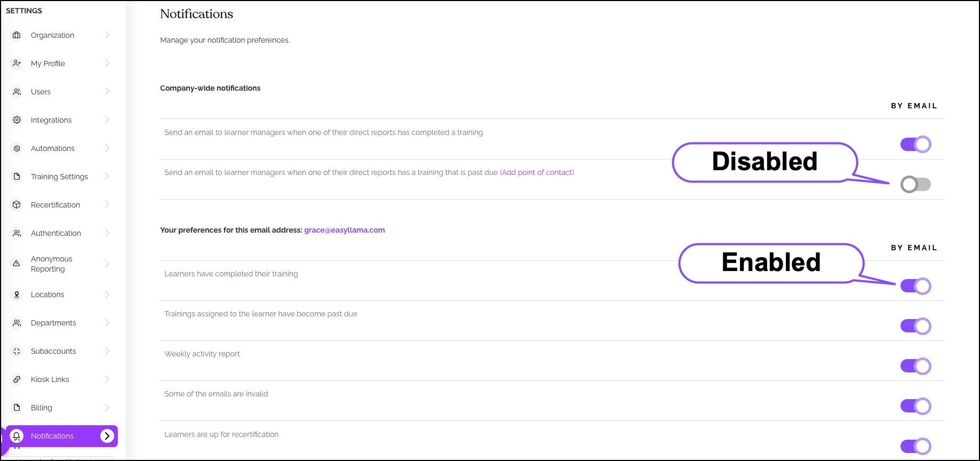Enable past due training manager email toggle
Screen dimensions: 980x461
tap(915, 185)
